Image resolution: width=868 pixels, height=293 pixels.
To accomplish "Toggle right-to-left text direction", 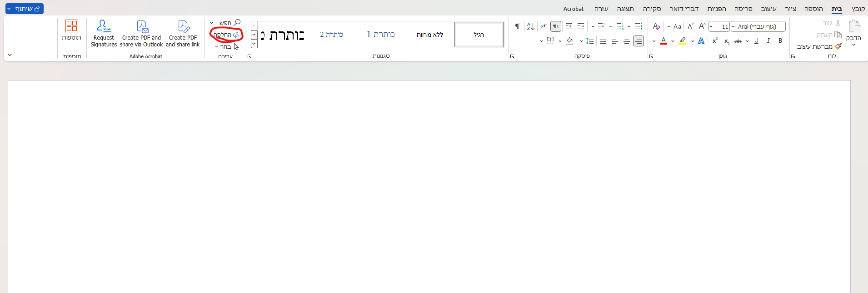I will tap(556, 26).
